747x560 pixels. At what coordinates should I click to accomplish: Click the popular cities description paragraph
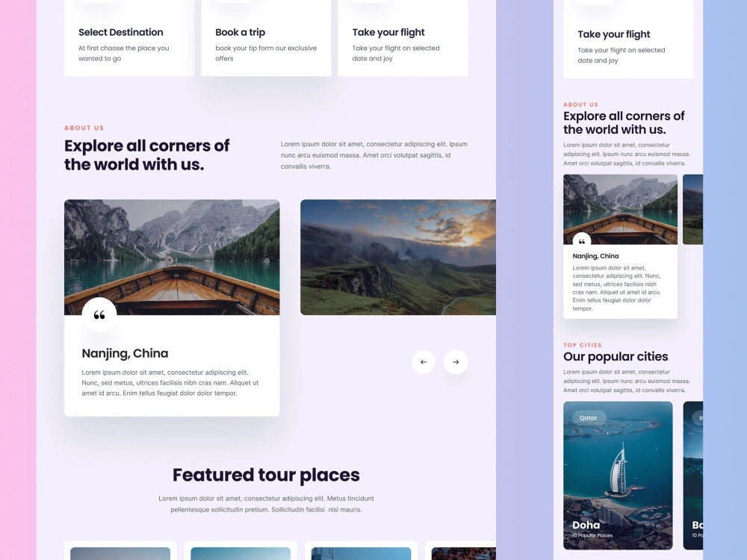[x=627, y=381]
